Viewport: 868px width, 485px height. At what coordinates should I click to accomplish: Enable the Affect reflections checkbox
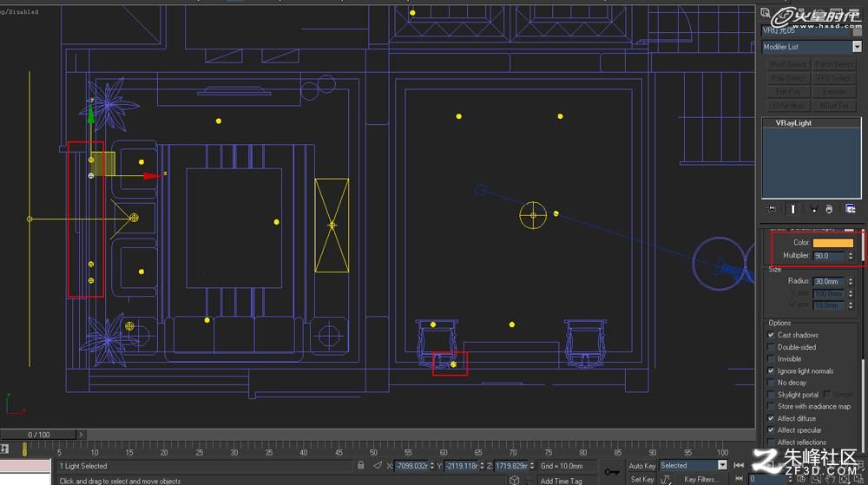point(771,442)
